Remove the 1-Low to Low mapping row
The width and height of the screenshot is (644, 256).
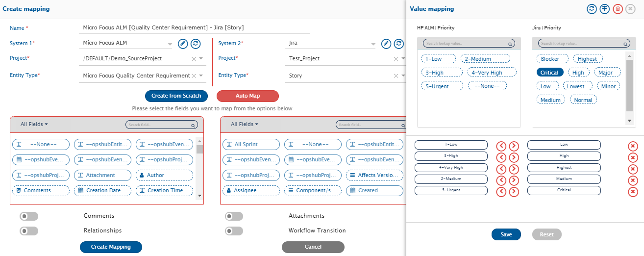tap(633, 146)
